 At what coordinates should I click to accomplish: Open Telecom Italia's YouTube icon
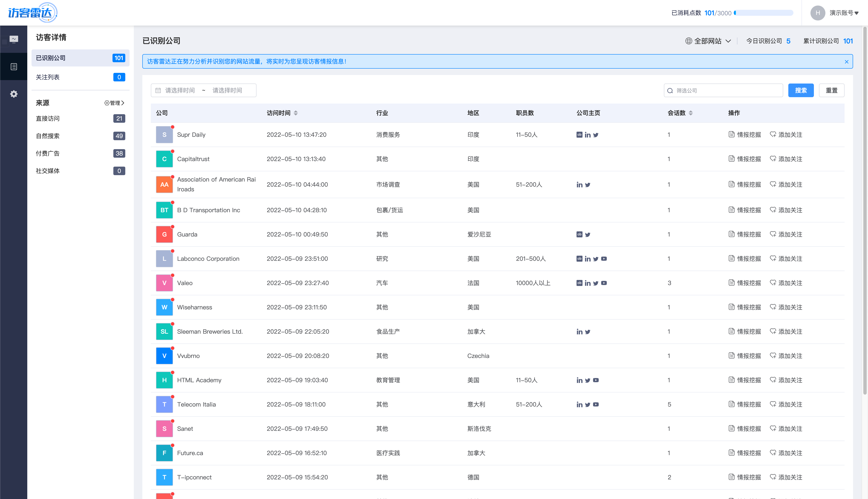tap(596, 404)
